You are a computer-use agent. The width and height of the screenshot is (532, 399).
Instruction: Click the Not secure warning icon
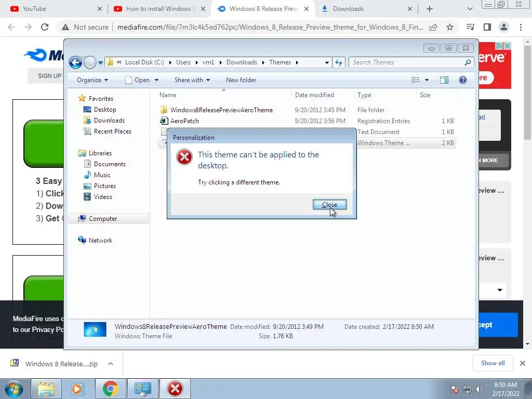(65, 27)
